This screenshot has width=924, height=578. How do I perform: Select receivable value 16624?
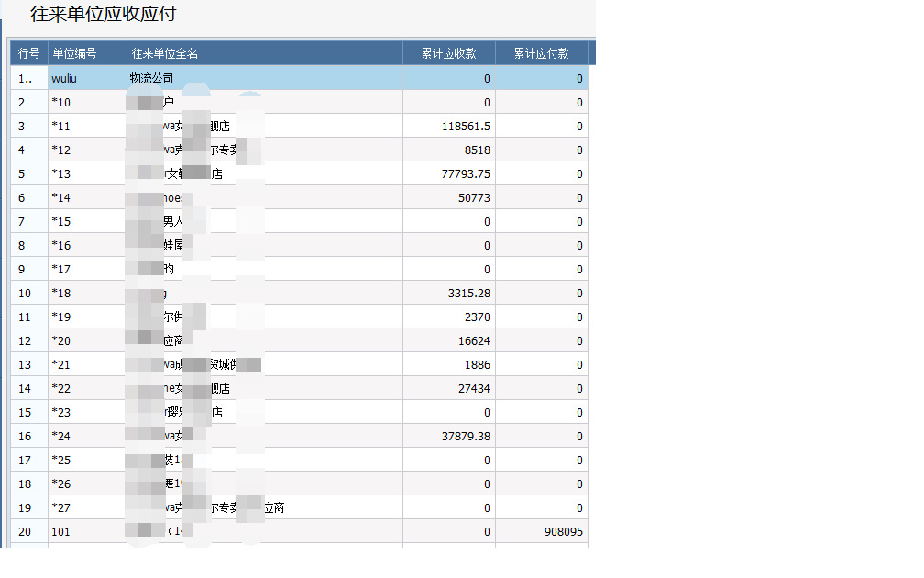[x=449, y=341]
